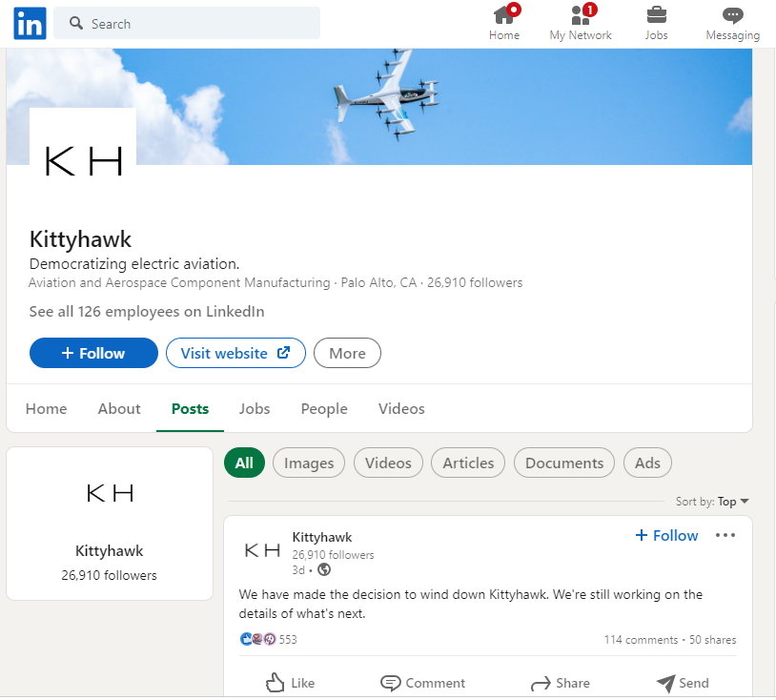776x700 pixels.
Task: Click the post's globe visibility icon
Action: (x=324, y=569)
